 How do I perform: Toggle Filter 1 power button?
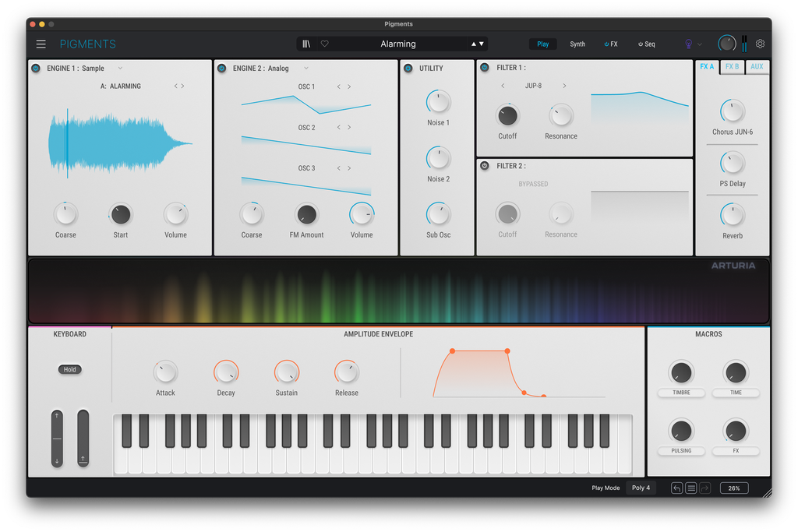click(485, 67)
